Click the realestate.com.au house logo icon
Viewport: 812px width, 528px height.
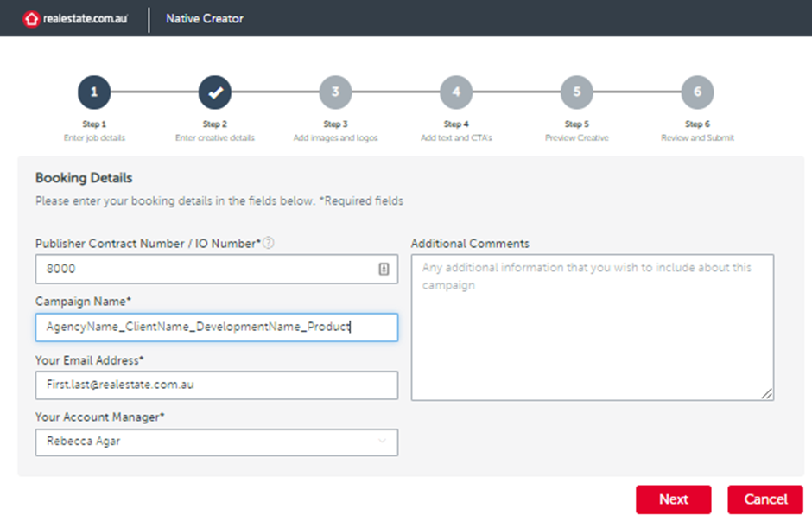[31, 18]
